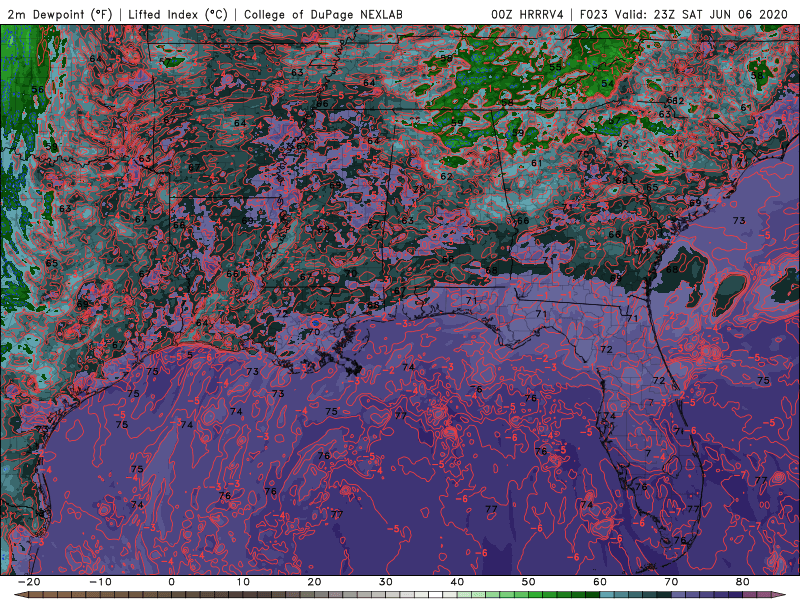Click the "00Z HRRRV4" model run label

(x=527, y=14)
